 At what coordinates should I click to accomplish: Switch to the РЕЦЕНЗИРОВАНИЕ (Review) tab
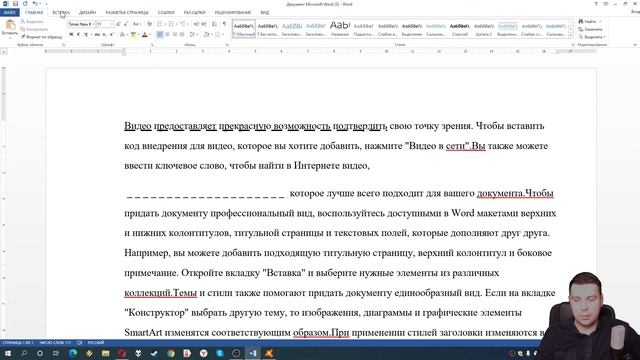pyautogui.click(x=233, y=12)
